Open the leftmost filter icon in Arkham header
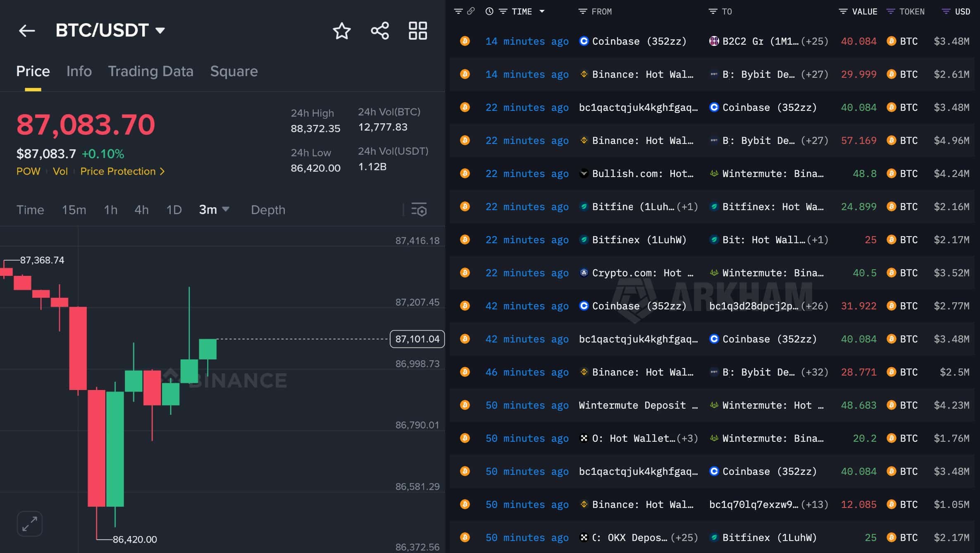This screenshot has width=980, height=553. (458, 12)
